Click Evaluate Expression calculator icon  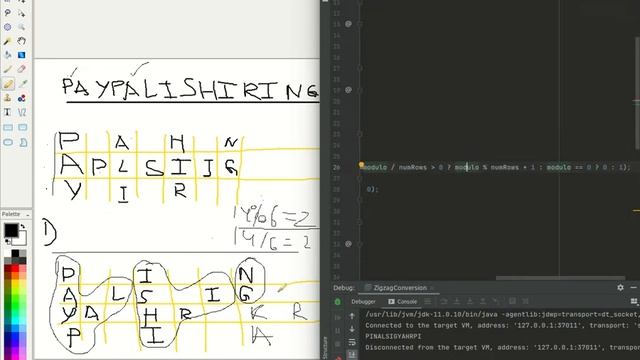click(512, 301)
